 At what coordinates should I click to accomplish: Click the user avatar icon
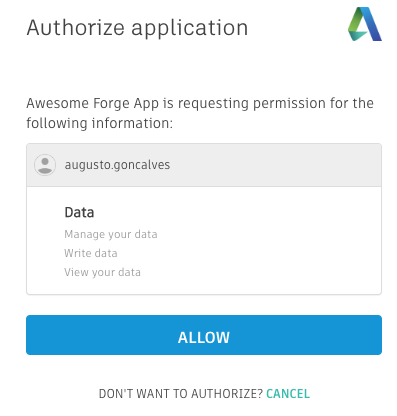click(45, 165)
